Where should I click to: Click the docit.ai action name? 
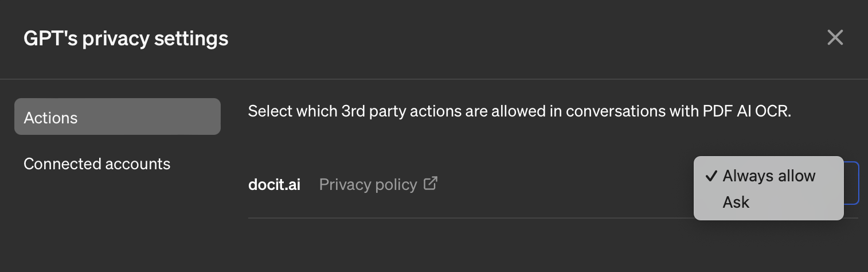tap(274, 185)
